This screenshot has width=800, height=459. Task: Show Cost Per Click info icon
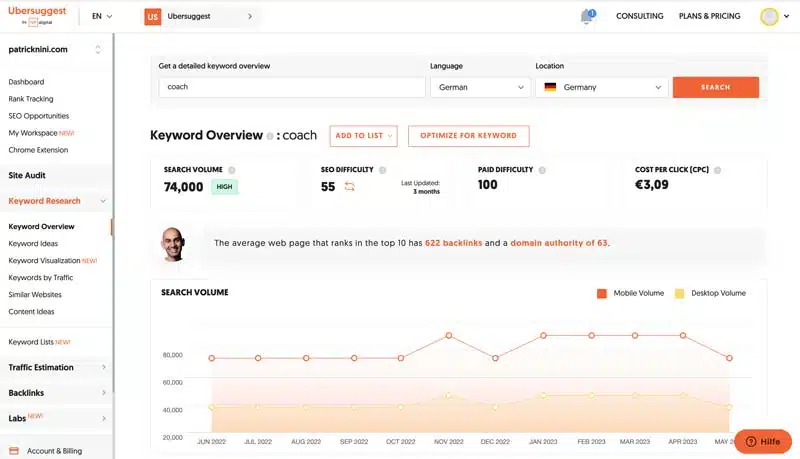717,170
